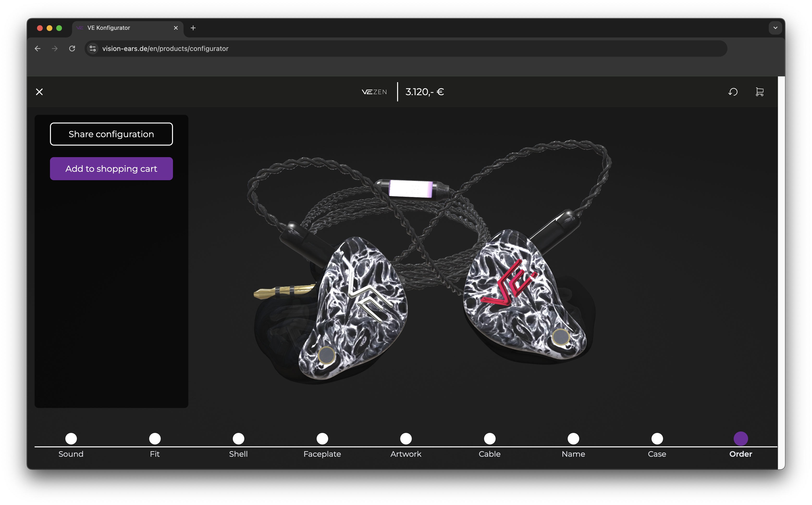Open the Artwork step
The height and width of the screenshot is (505, 812).
406,438
